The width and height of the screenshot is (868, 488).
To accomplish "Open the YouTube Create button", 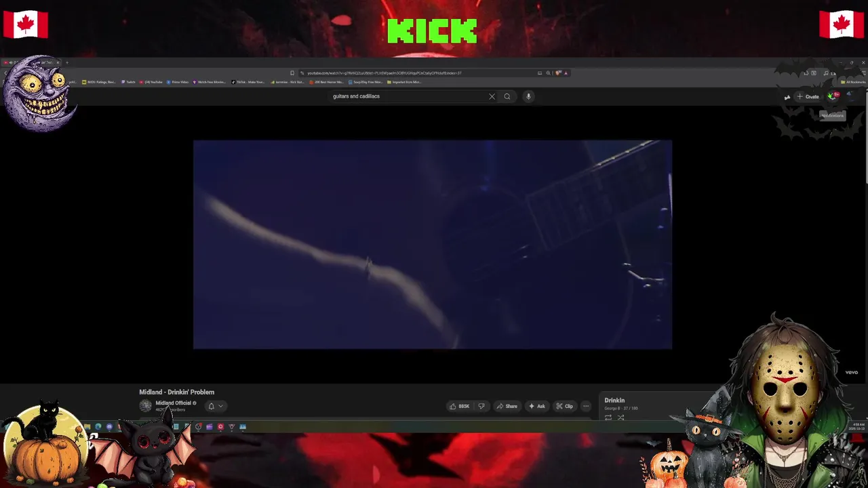I will (808, 96).
